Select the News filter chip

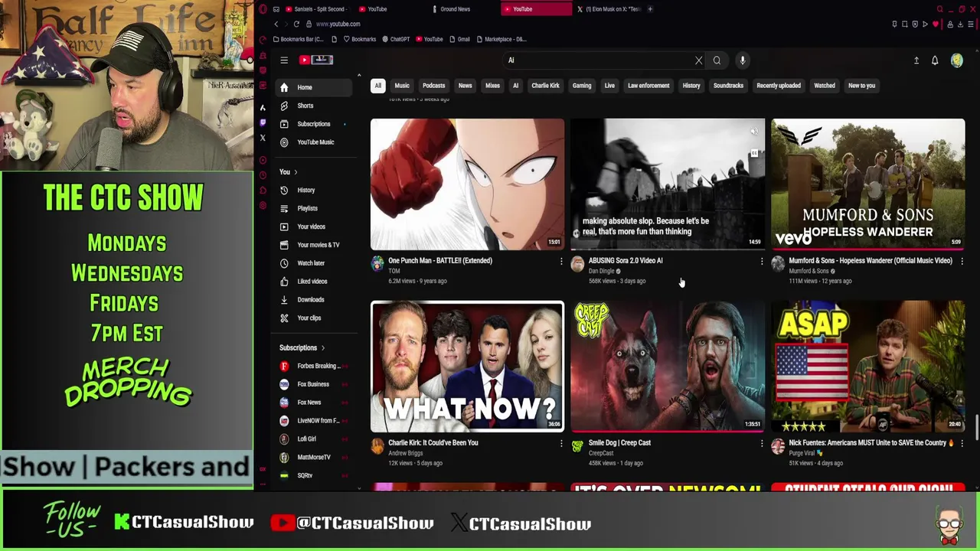tap(465, 86)
